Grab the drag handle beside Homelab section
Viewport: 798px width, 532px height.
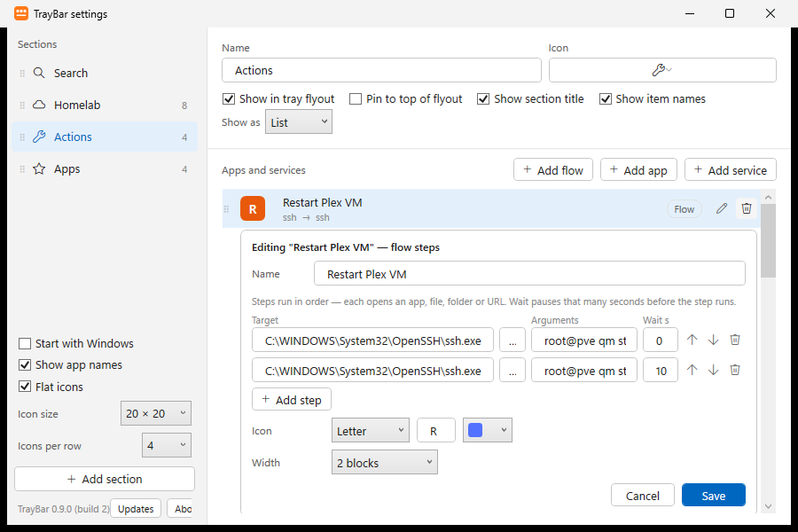point(22,106)
